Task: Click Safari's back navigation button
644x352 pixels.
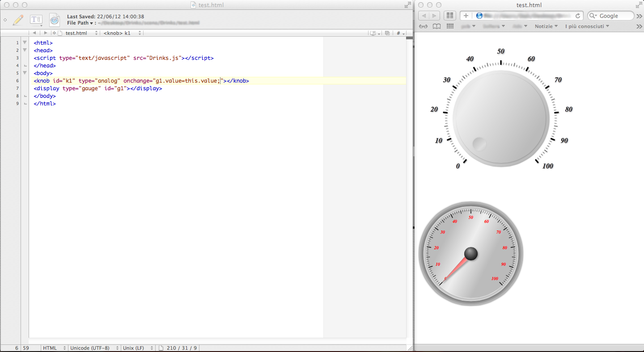Action: click(424, 16)
